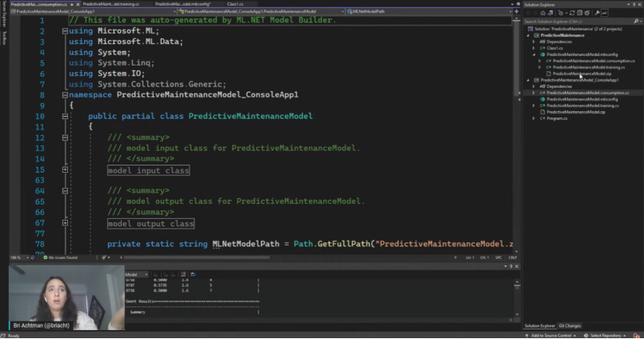
Task: Click the SPC indentation indicator in editor footer
Action: [498, 257]
